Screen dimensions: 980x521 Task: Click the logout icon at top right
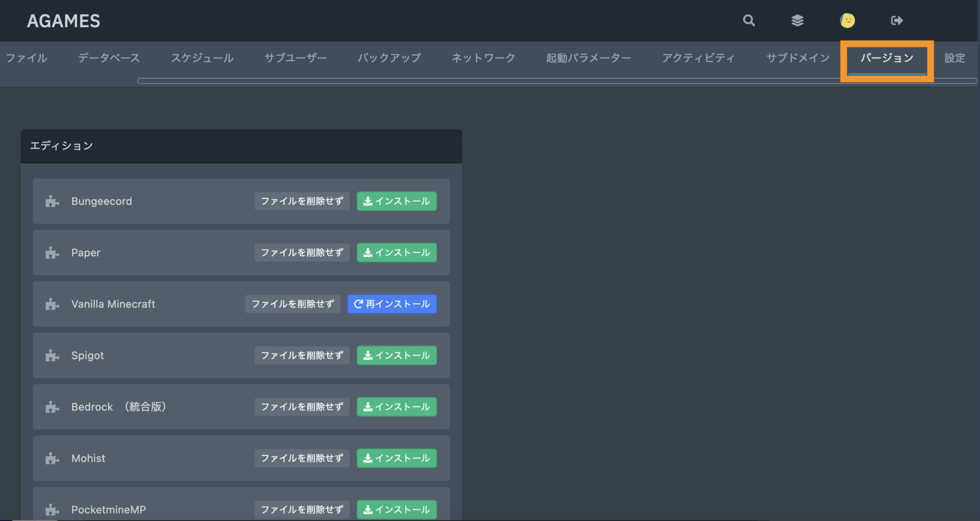tap(897, 21)
